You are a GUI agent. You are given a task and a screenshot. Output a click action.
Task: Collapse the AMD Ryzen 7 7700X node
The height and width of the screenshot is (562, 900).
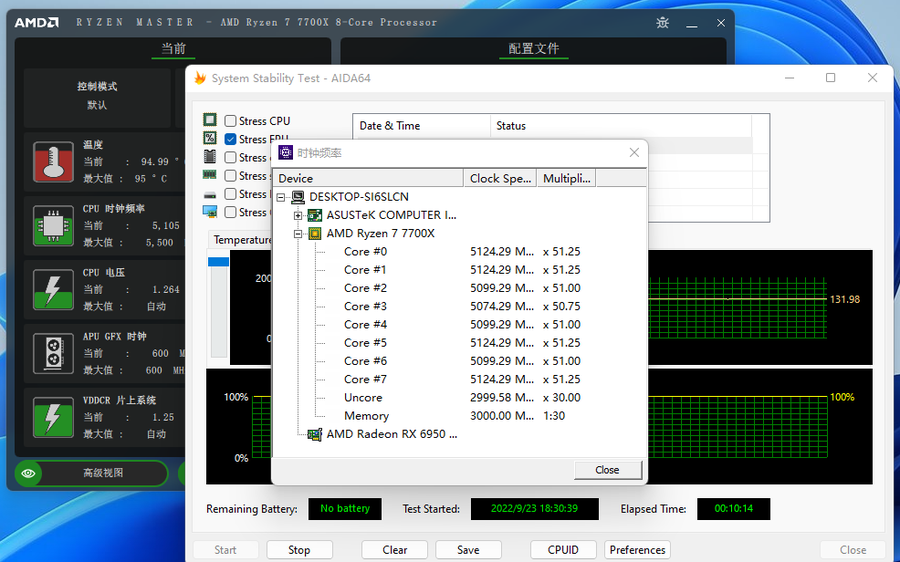298,234
